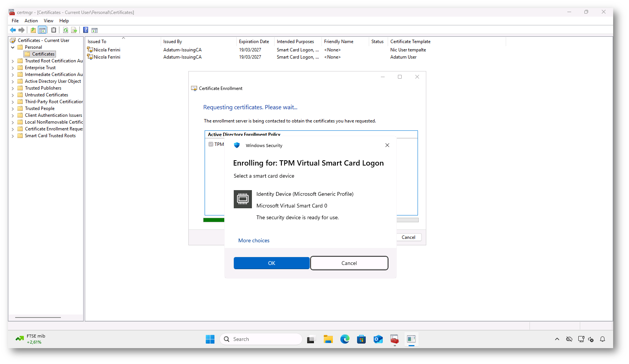Expand the Trusted Root Certification Authorities node
The image size is (629, 364).
pyautogui.click(x=13, y=61)
